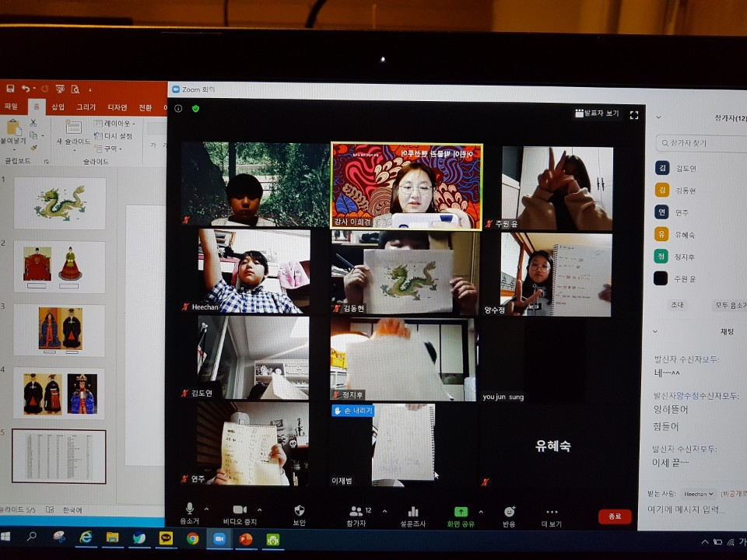End the meeting with the red 종료 button

tap(615, 516)
